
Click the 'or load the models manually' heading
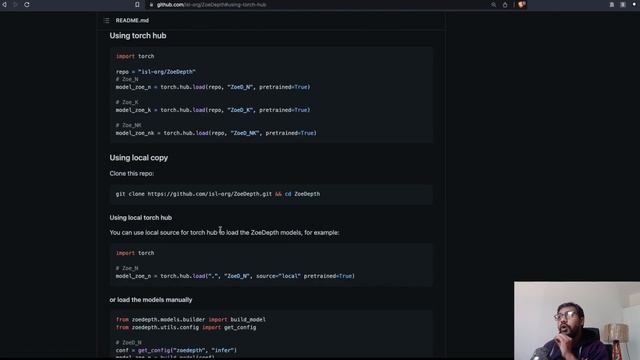point(151,300)
